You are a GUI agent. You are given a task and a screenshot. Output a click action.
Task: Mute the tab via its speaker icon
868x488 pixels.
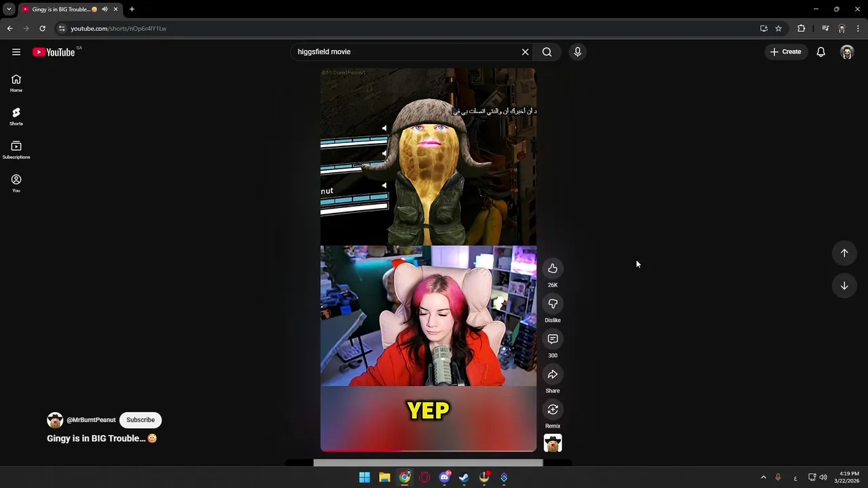click(104, 9)
